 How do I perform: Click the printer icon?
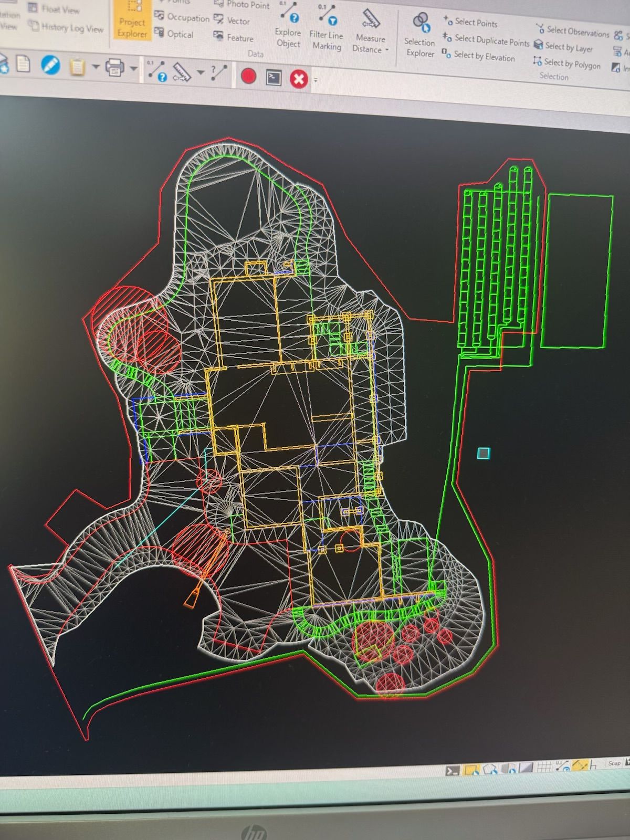coord(114,68)
